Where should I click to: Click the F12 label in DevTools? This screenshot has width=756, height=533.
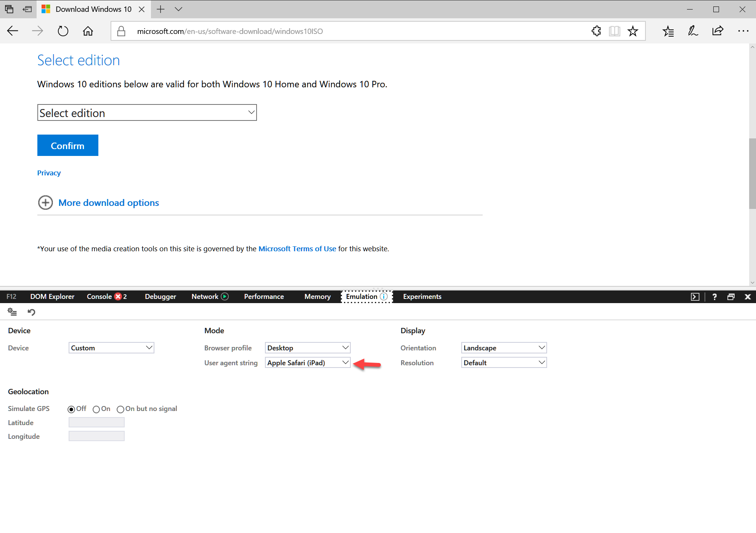click(x=11, y=296)
